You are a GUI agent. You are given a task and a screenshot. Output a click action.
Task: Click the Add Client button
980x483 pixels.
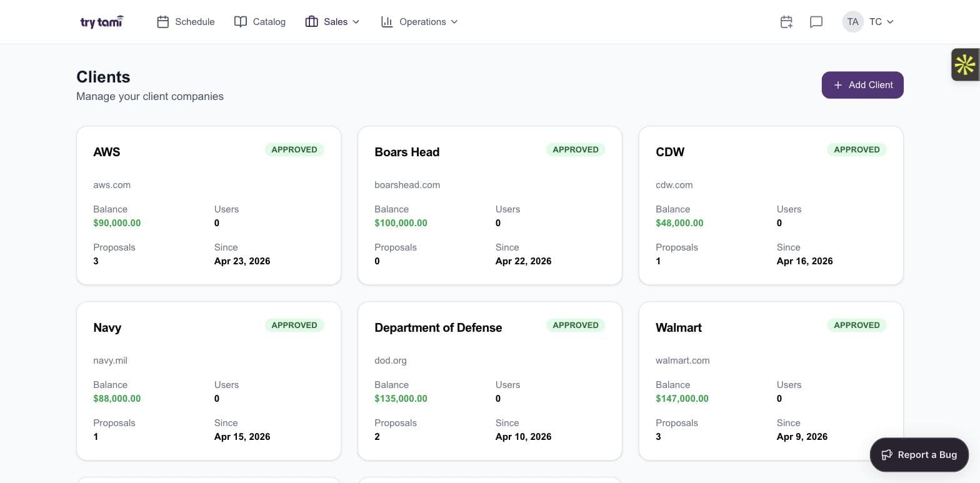862,85
